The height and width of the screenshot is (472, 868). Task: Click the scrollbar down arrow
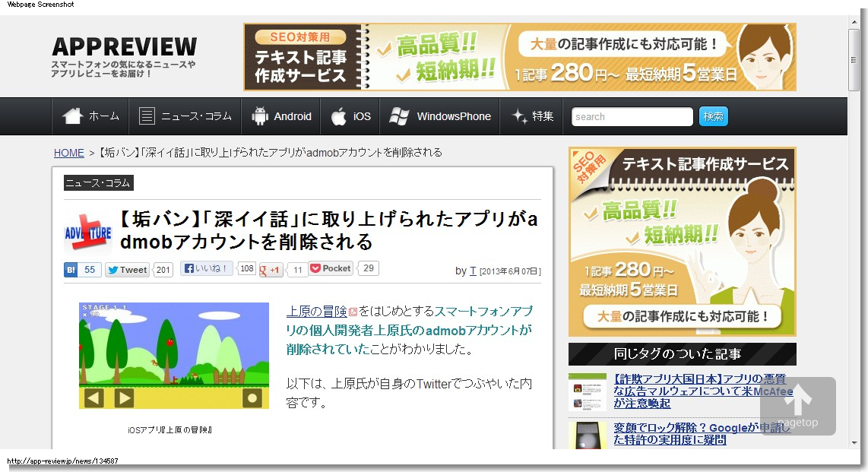click(x=854, y=443)
